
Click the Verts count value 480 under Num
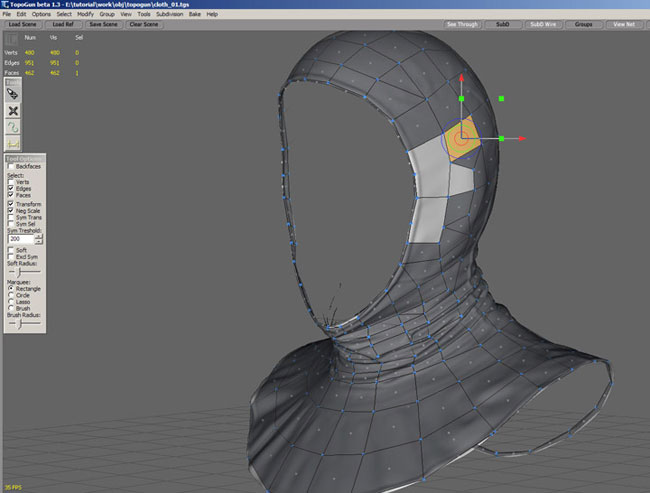(x=29, y=53)
